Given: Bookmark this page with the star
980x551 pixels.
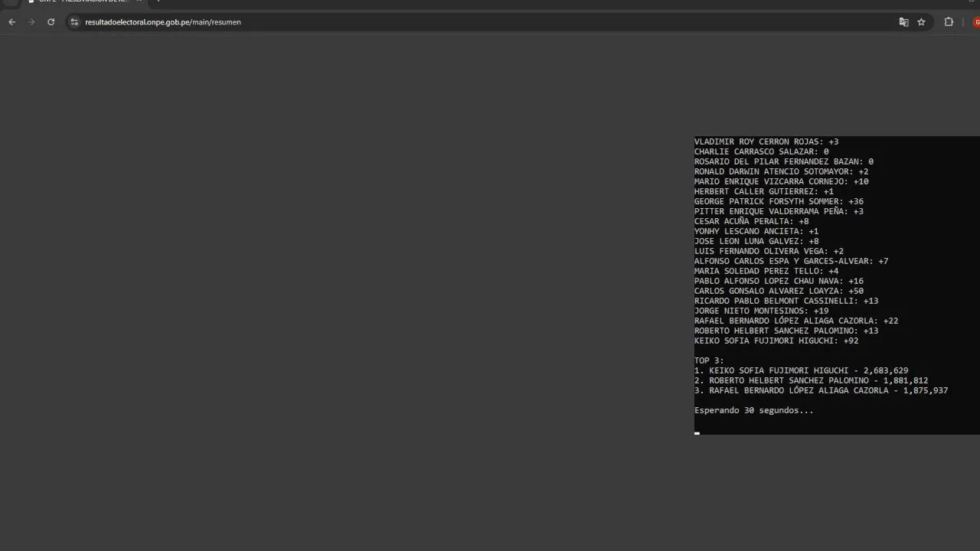Looking at the screenshot, I should (921, 22).
